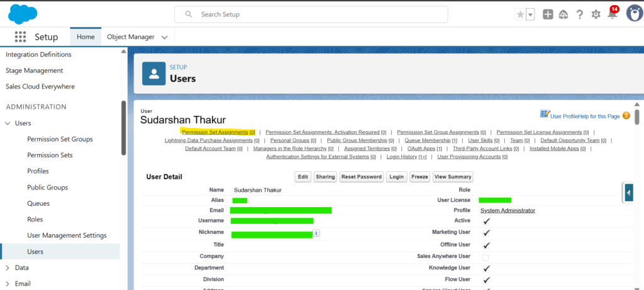This screenshot has height=290, width=644.
Task: Toggle the Knowledge User checkbox
Action: tap(486, 268)
